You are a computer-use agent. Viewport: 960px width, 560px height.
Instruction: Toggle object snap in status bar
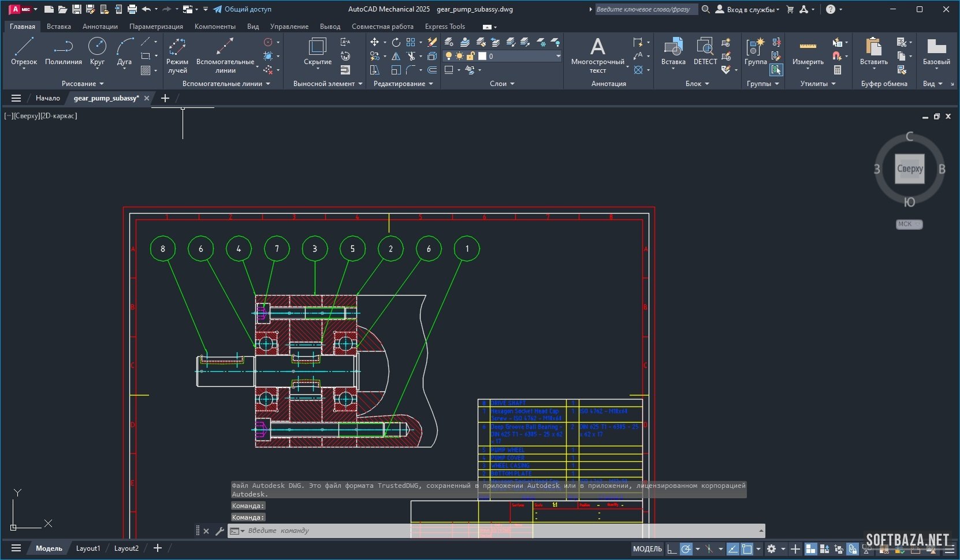click(x=747, y=549)
